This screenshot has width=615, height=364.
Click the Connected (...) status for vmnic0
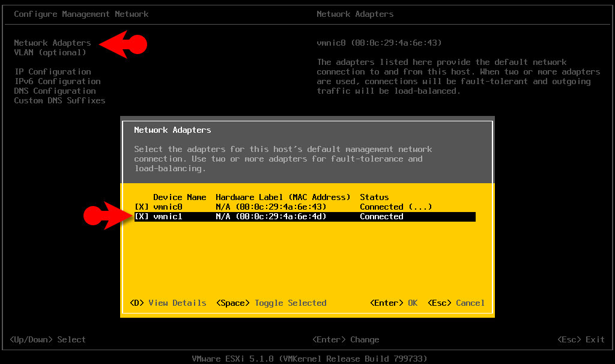pos(396,207)
